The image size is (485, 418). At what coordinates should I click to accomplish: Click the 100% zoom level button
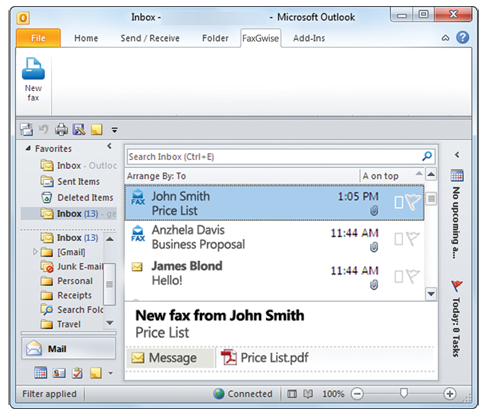[x=333, y=394]
